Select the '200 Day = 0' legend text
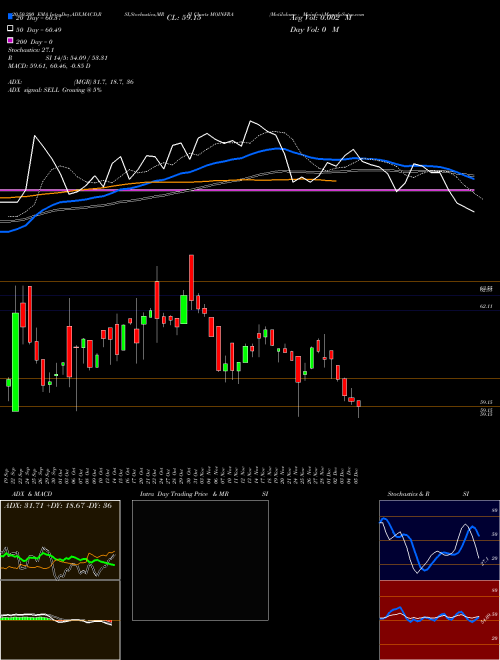 pyautogui.click(x=35, y=42)
